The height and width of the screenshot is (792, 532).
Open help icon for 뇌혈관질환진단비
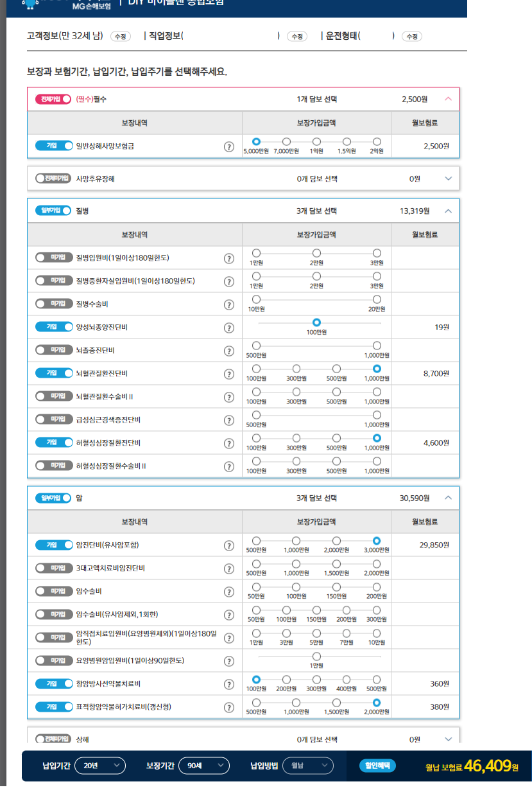point(228,374)
